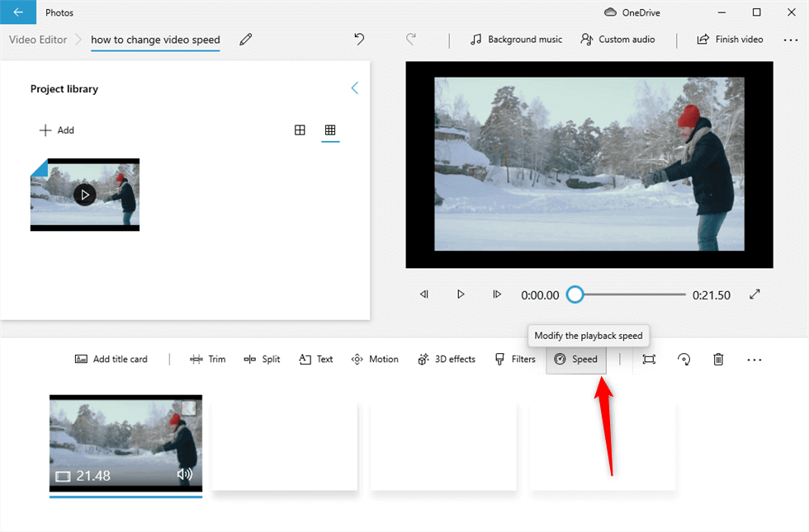This screenshot has width=809, height=532.
Task: Click the clip volume speaker icon
Action: pyautogui.click(x=184, y=474)
